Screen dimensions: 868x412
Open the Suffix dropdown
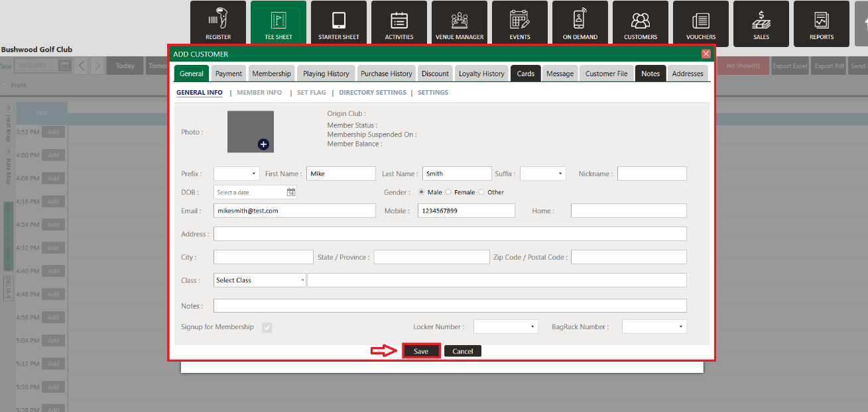pos(542,174)
